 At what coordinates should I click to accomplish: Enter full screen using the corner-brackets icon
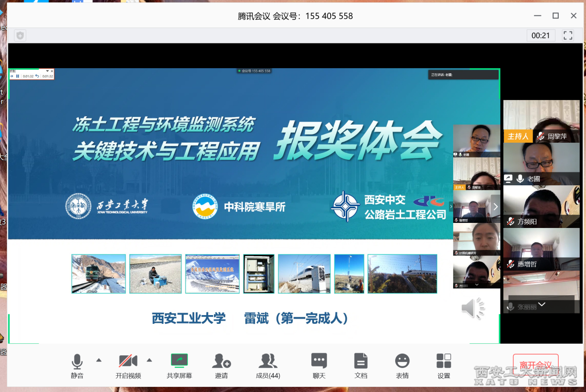568,35
